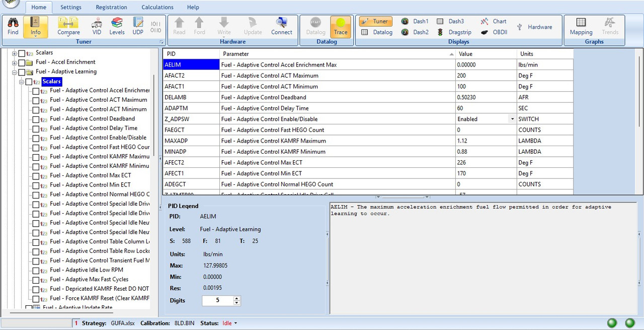Screen dimensions: 644x330
Task: Open the Dragstrip display
Action: click(x=454, y=32)
